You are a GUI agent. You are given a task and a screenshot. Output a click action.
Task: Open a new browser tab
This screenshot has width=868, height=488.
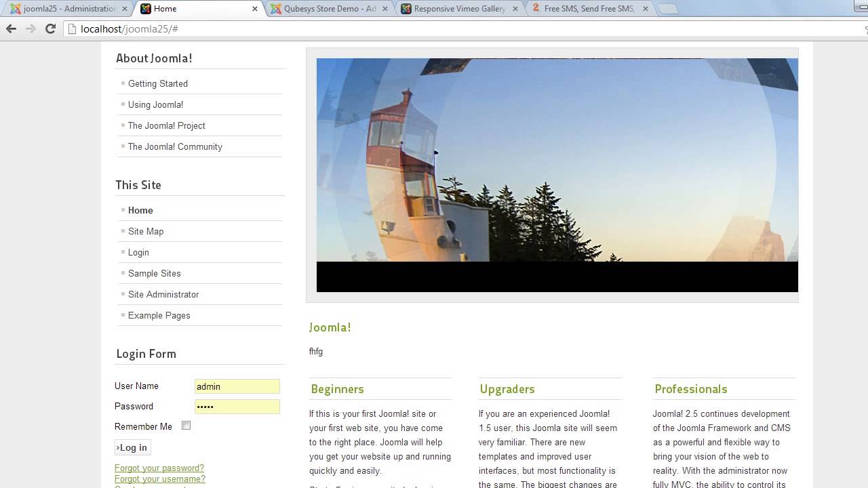coord(668,9)
